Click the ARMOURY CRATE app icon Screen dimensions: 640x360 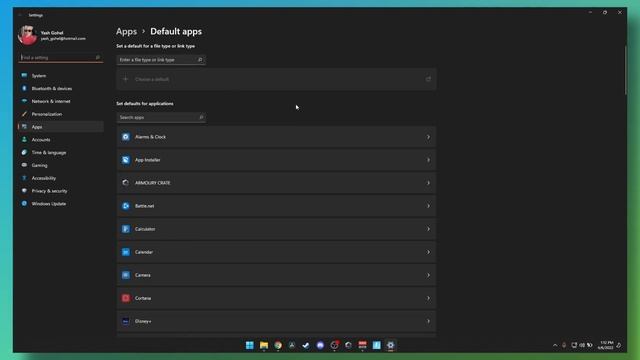[126, 183]
